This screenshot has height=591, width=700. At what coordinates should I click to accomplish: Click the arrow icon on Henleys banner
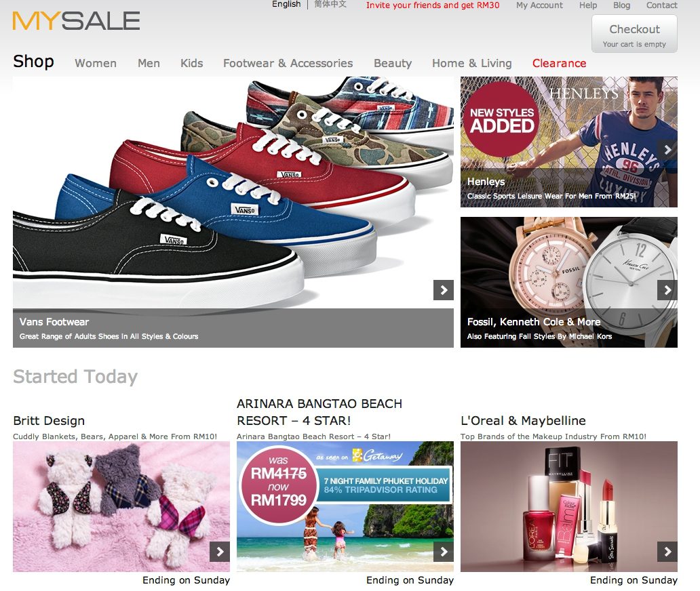pyautogui.click(x=667, y=150)
